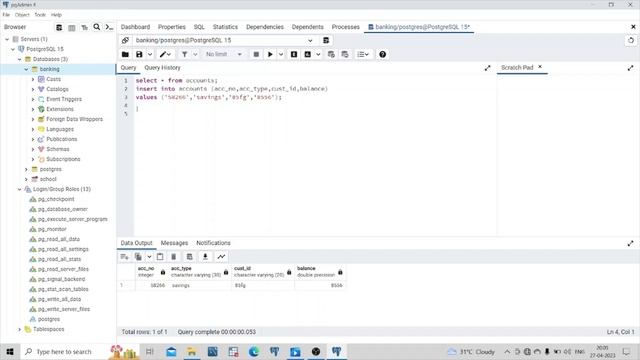Viewport: 640px width, 360px height.
Task: Select Extensions under banking database
Action: tap(60, 109)
